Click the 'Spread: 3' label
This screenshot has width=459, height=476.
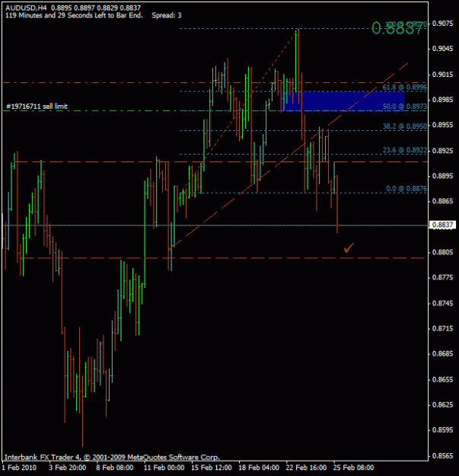pyautogui.click(x=167, y=15)
